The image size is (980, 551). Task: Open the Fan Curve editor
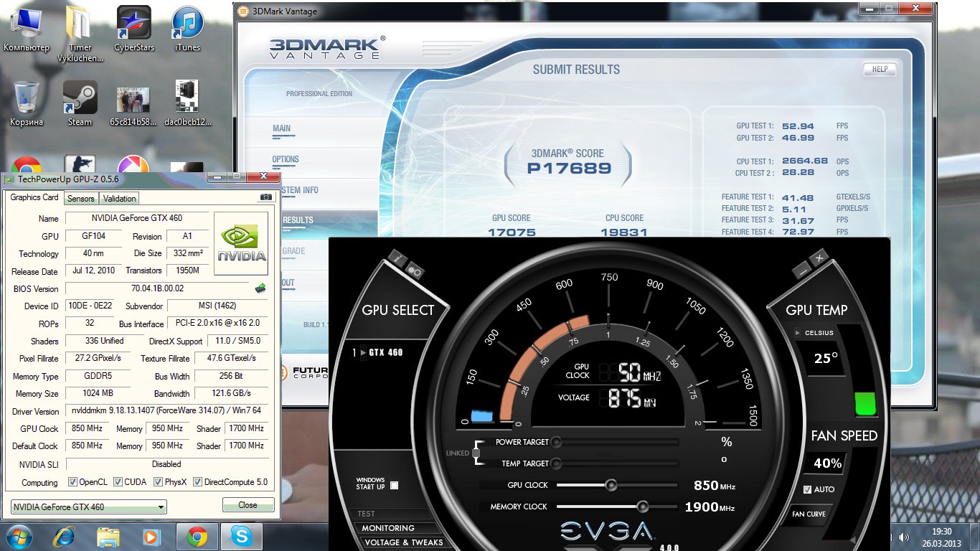[x=809, y=514]
